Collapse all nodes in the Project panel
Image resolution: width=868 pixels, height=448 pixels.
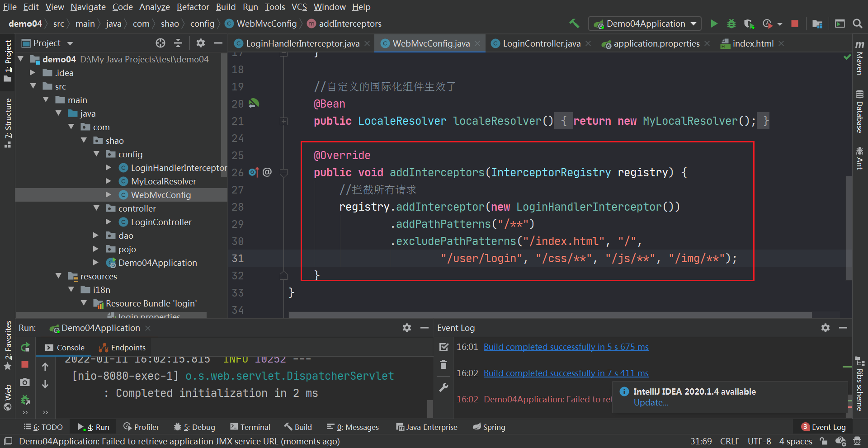pos(178,43)
